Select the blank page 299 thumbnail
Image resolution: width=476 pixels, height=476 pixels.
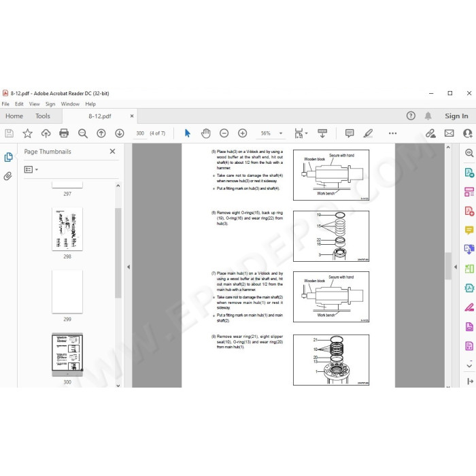(x=67, y=292)
